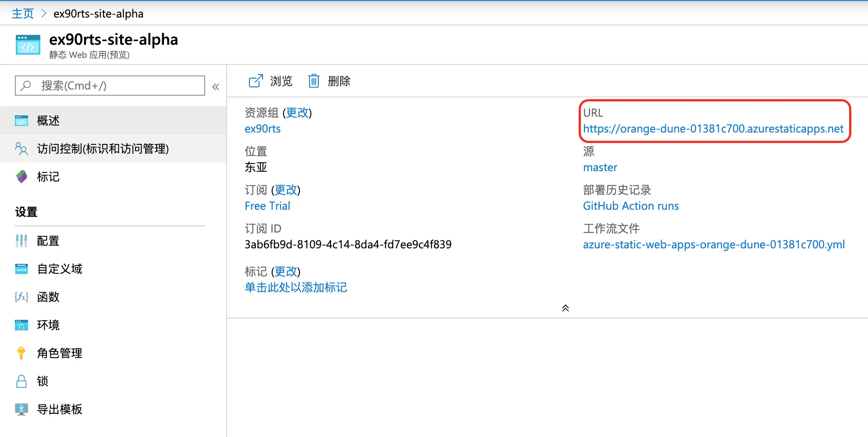Open the master source branch link

click(x=600, y=167)
